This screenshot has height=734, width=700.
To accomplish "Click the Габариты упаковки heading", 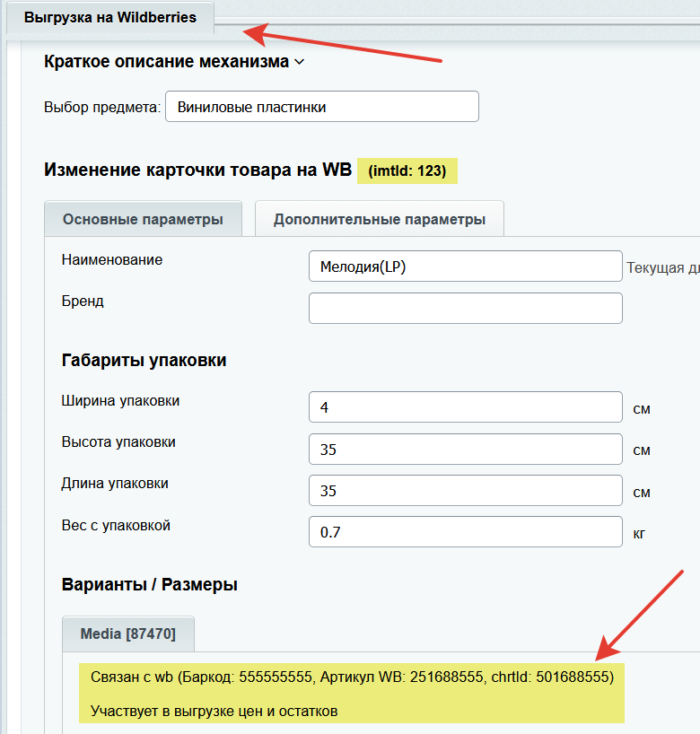I will coord(144,361).
